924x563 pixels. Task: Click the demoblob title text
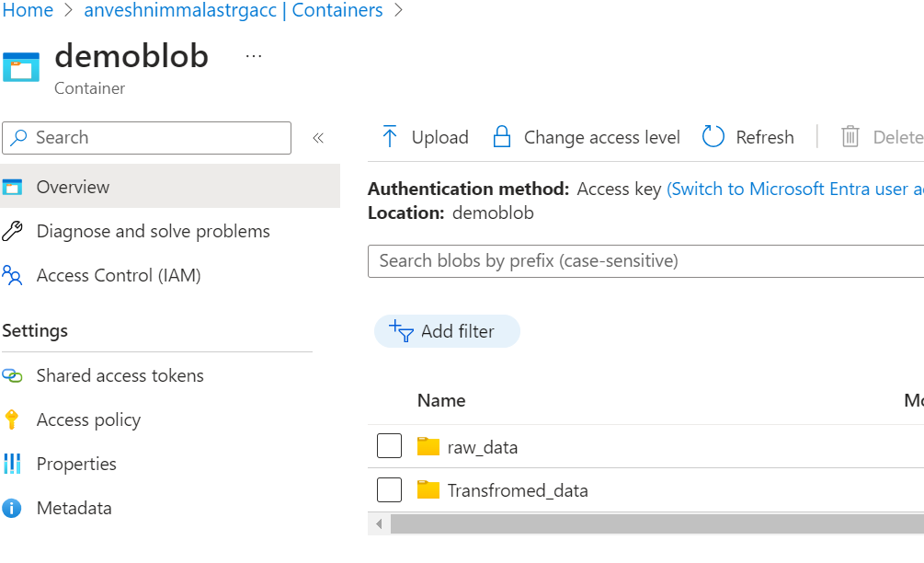[x=131, y=56]
